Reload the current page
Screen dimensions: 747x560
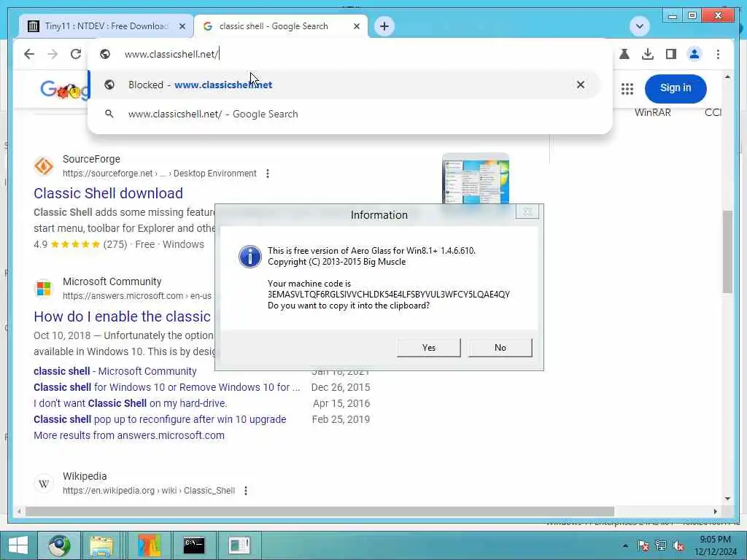coord(76,54)
